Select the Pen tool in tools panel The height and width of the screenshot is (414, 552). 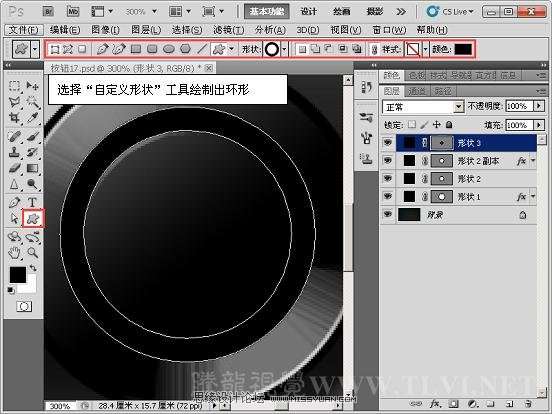(x=14, y=202)
